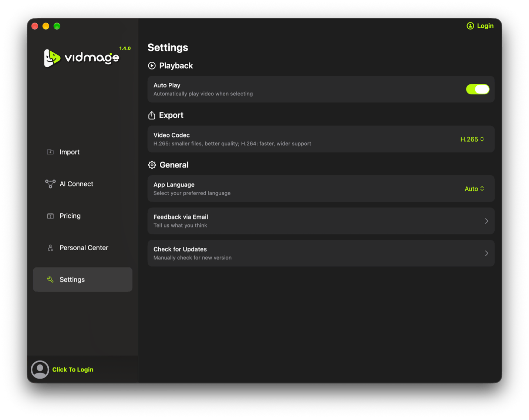Click the Settings wrench icon
529x420 pixels.
click(50, 280)
